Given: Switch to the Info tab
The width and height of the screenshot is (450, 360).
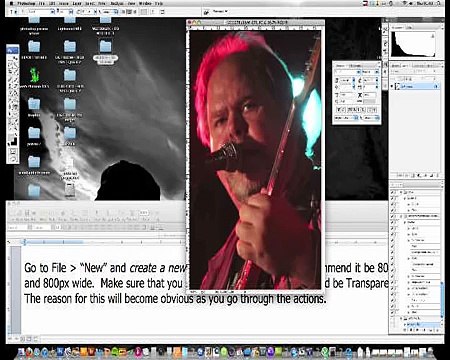Looking at the screenshot, I should coord(409,27).
